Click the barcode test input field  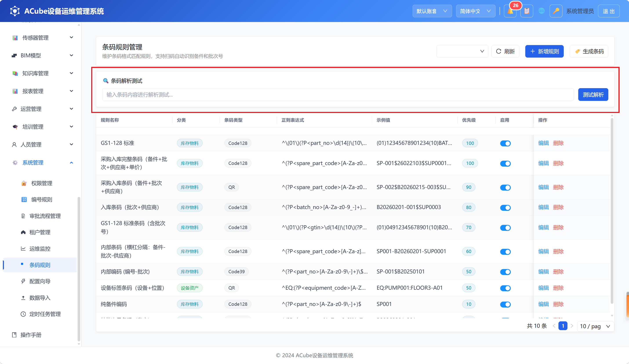point(338,95)
